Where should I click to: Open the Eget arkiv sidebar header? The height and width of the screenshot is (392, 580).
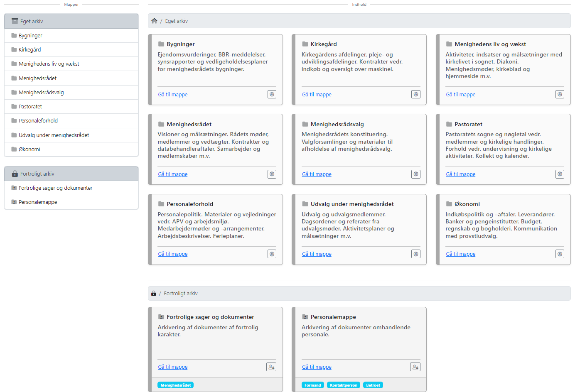pyautogui.click(x=71, y=21)
